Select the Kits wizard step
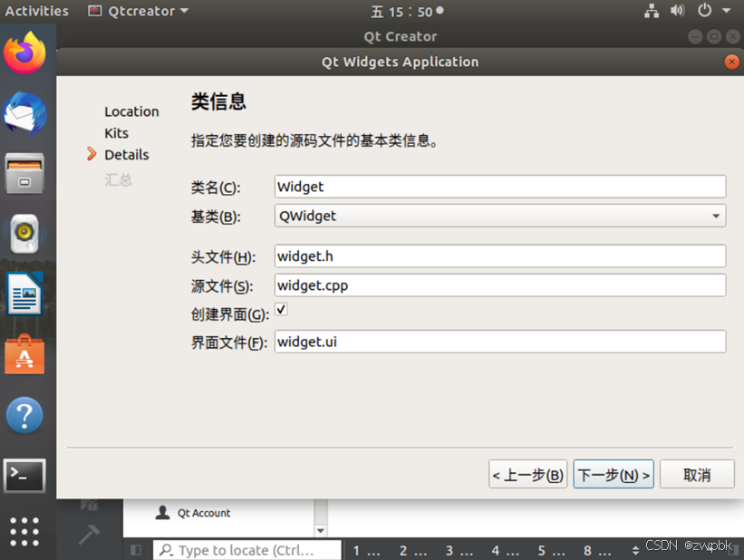 tap(116, 133)
